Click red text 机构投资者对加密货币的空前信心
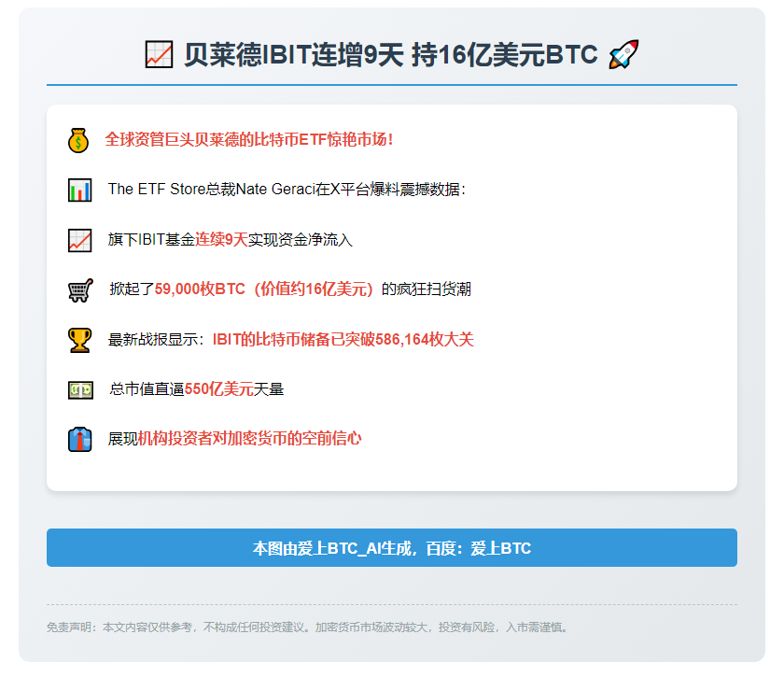784x691 pixels. tap(249, 439)
